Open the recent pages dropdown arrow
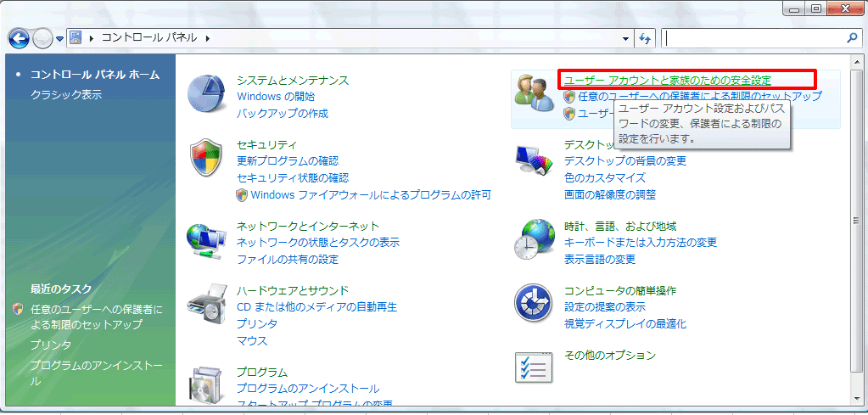 pos(59,39)
